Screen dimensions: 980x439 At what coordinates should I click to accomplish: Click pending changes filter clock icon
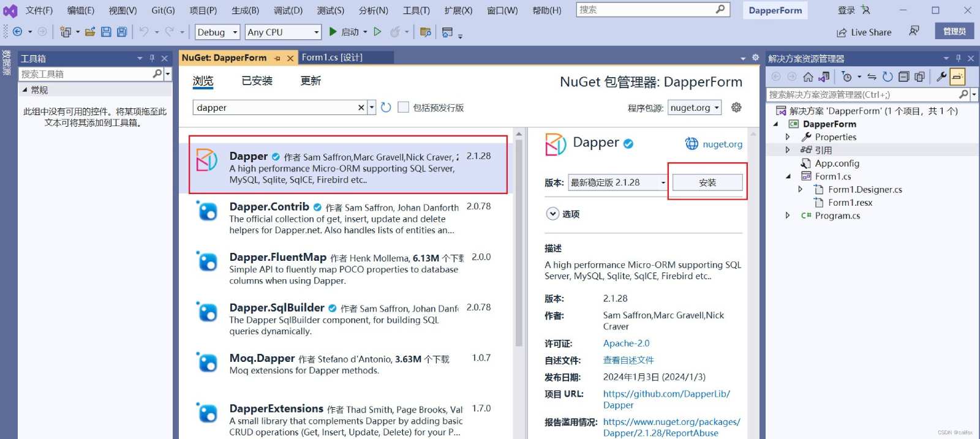coord(846,77)
